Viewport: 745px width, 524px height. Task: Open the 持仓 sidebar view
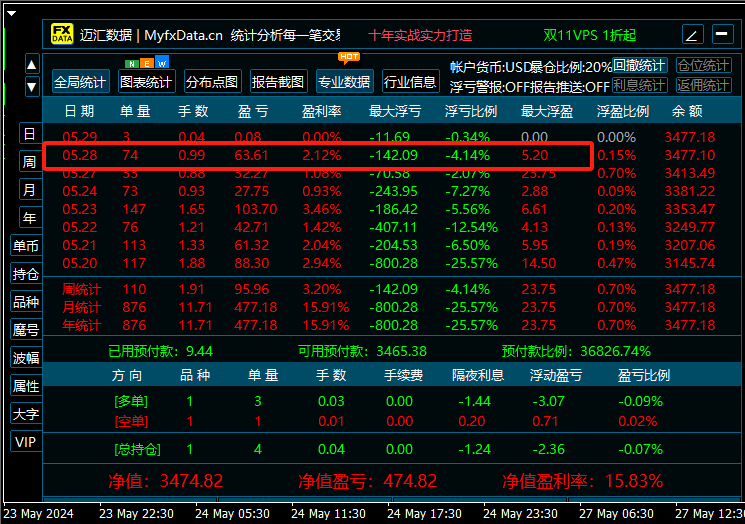pyautogui.click(x=26, y=274)
